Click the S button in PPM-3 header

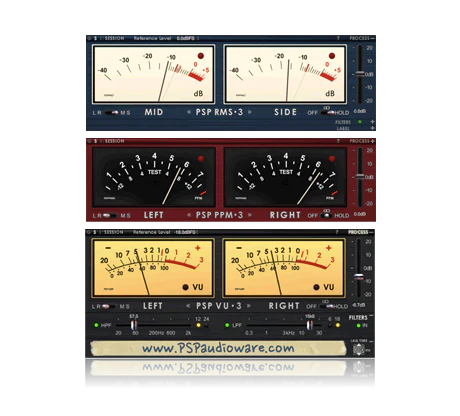click(x=95, y=141)
